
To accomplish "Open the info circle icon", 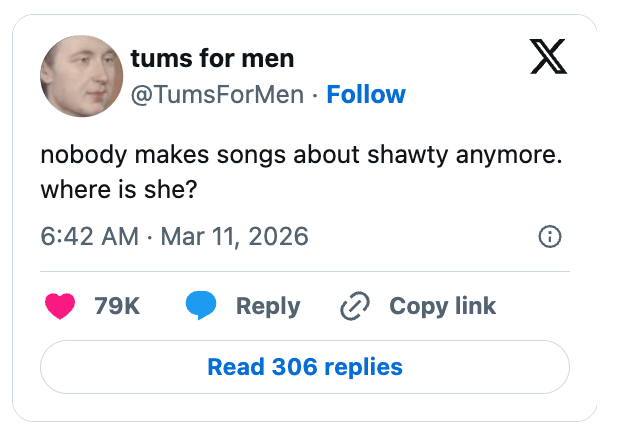I will (549, 237).
